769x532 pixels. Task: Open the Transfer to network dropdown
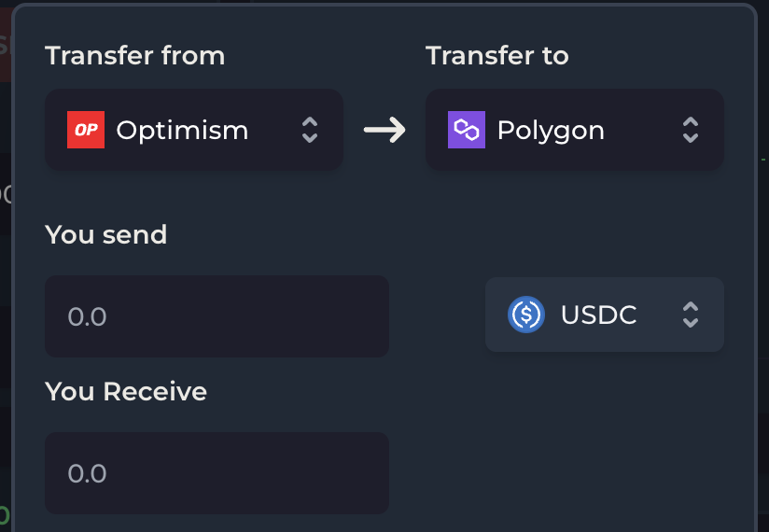[x=575, y=130]
